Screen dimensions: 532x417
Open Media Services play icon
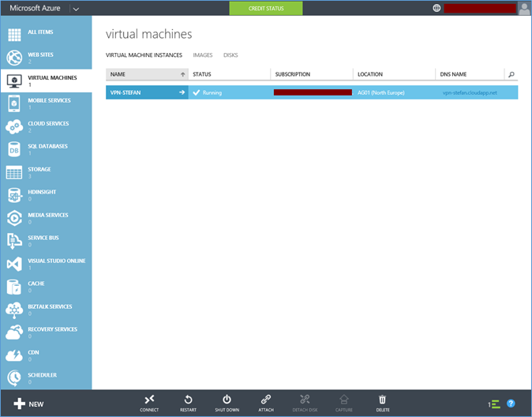click(14, 218)
